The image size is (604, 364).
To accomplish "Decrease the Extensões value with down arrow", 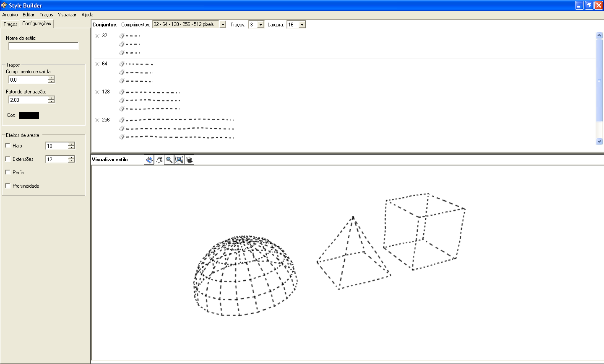I will point(71,161).
